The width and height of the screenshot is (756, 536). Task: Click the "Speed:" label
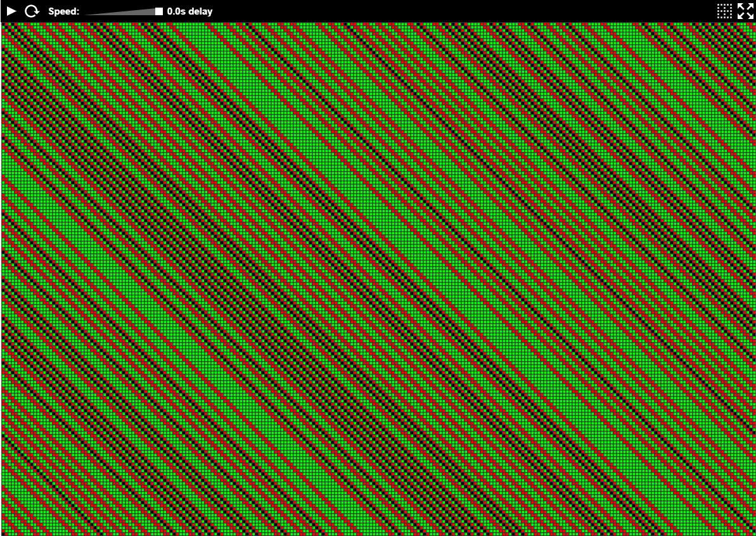coord(63,11)
